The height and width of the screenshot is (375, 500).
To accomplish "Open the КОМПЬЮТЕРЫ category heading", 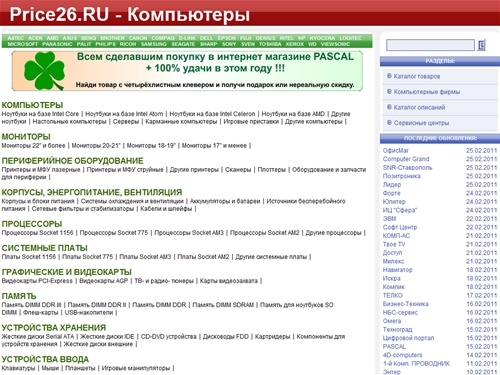I will pos(32,105).
